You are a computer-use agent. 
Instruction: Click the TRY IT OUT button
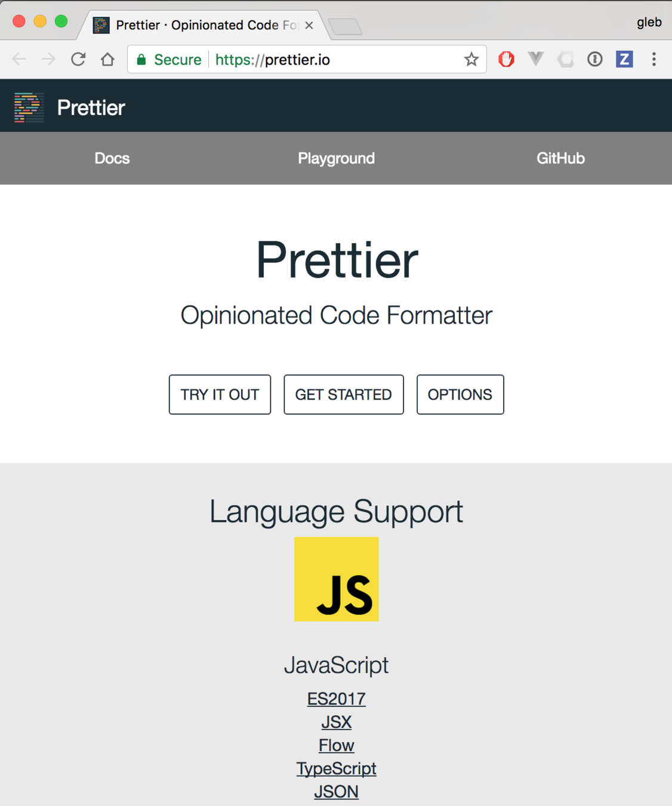click(220, 395)
